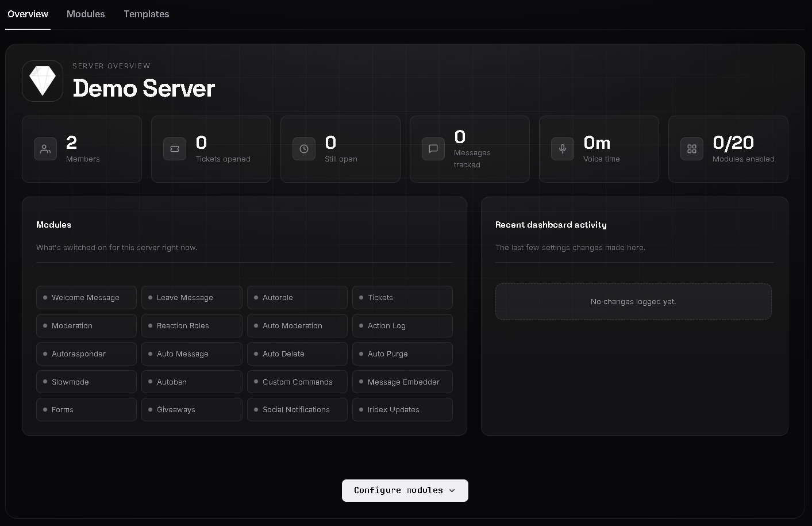Select the Giveaways module chip

[192, 409]
